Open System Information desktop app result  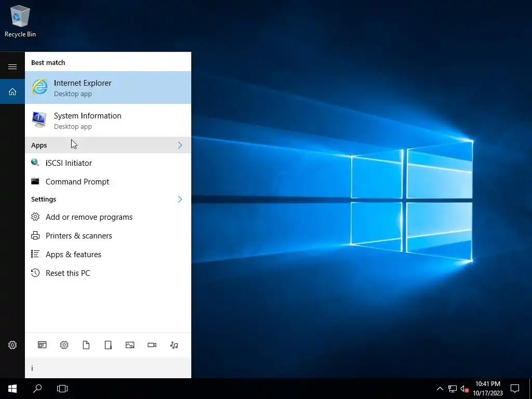click(108, 121)
